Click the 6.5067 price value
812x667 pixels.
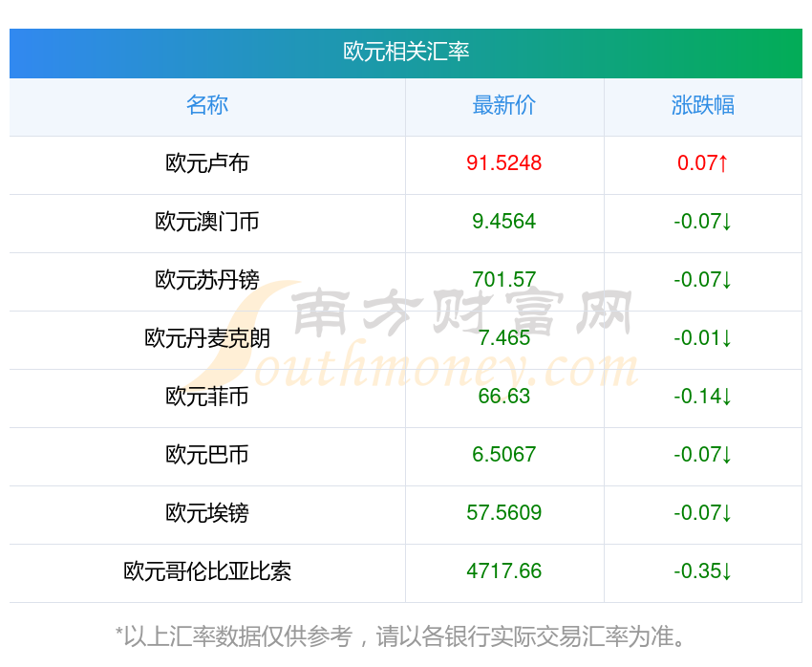pos(503,455)
